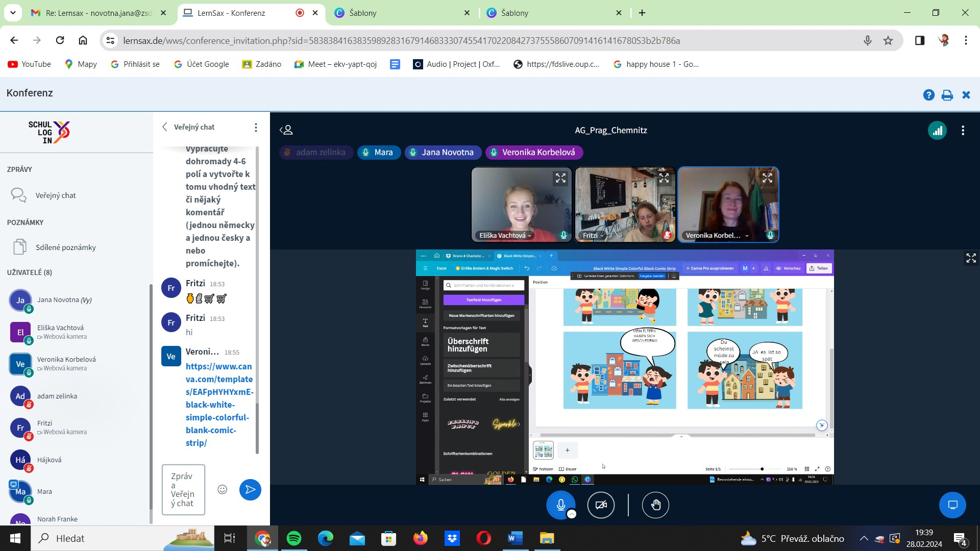Open a new browser tab

pos(642,13)
